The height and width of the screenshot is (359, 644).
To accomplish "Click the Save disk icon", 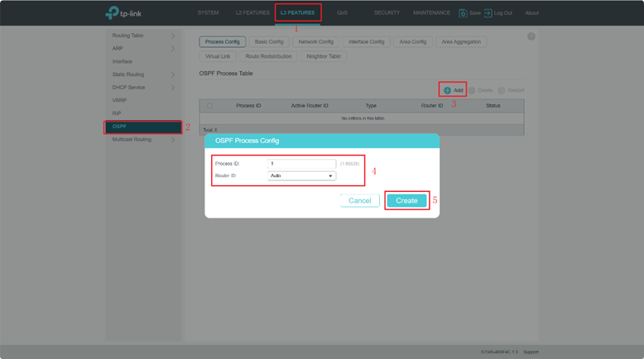I will coord(463,13).
